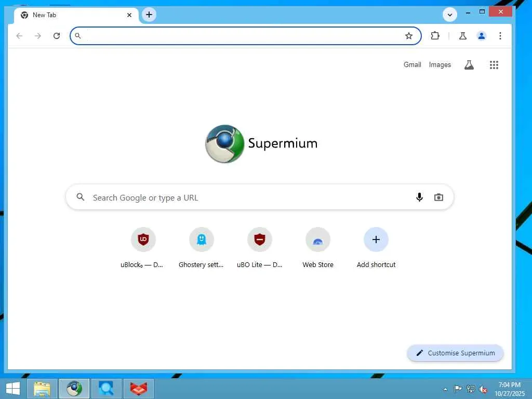Close the New Tab tab

[x=129, y=15]
